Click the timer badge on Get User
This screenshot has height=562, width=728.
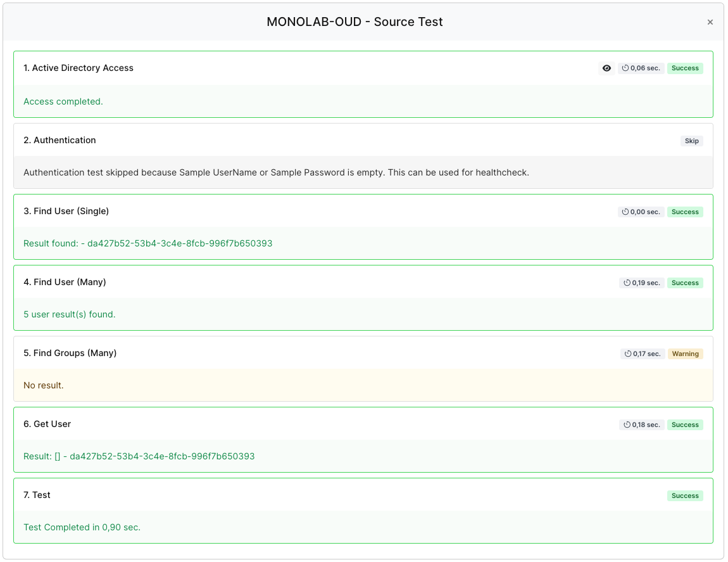tap(641, 425)
